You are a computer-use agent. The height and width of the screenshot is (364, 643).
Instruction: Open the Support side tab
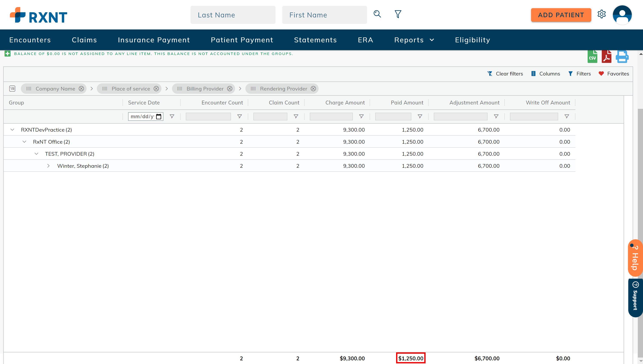pyautogui.click(x=635, y=298)
